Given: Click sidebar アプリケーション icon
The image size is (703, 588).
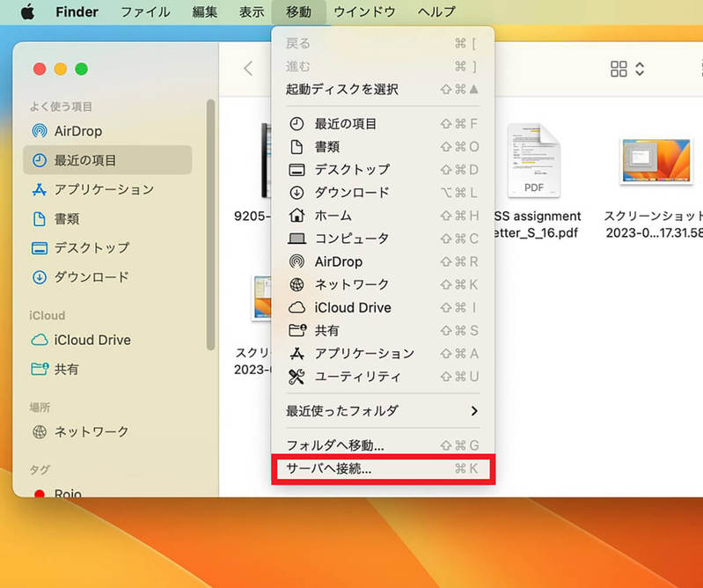Looking at the screenshot, I should click(x=40, y=190).
